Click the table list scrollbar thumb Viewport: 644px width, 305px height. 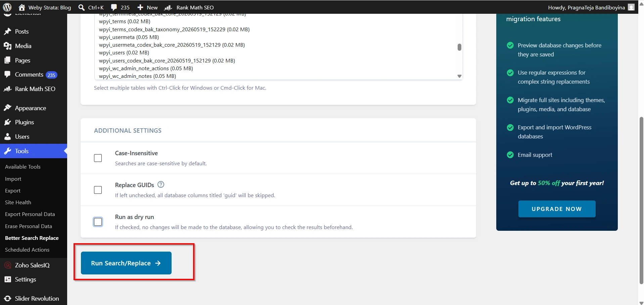[459, 47]
